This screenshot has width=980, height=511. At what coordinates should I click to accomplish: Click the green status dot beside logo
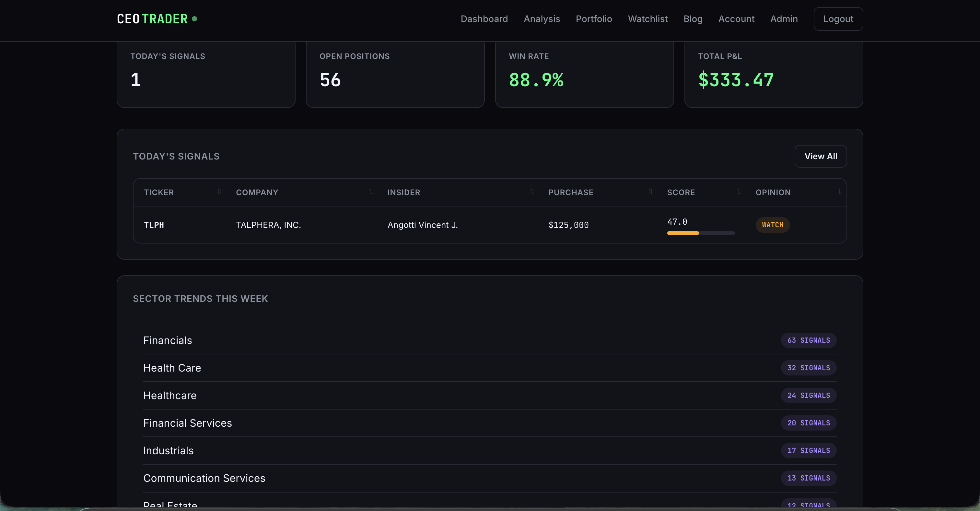tap(194, 19)
